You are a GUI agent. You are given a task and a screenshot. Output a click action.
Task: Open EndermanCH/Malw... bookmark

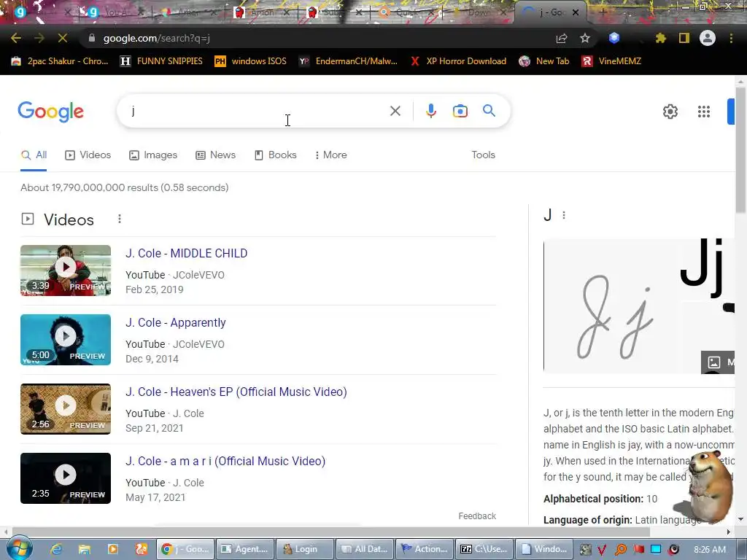(348, 61)
